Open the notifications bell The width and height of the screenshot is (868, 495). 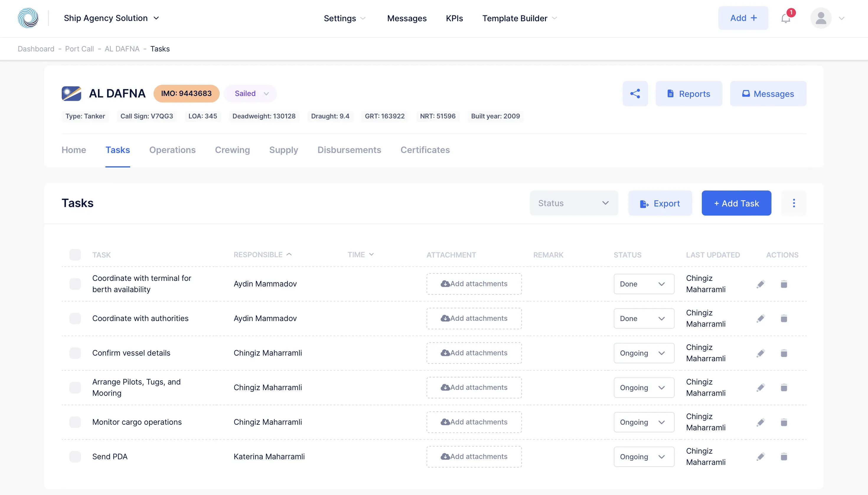[785, 18]
